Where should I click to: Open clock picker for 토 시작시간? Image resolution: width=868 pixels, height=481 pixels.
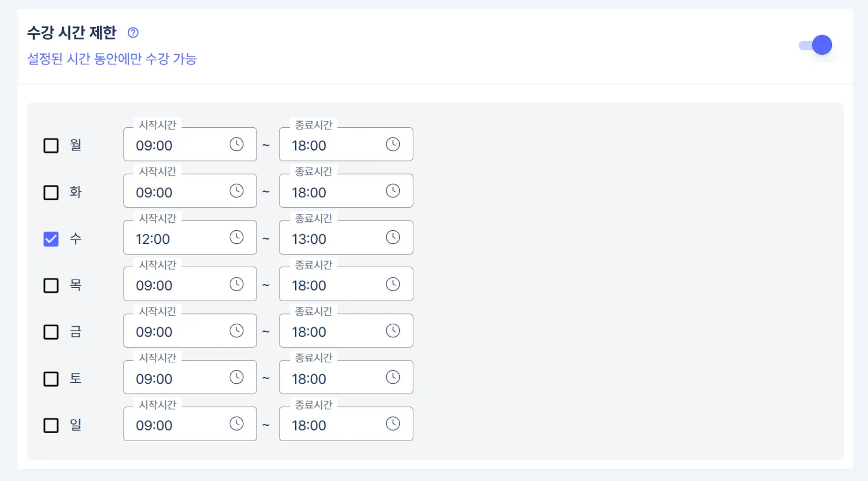tap(236, 377)
